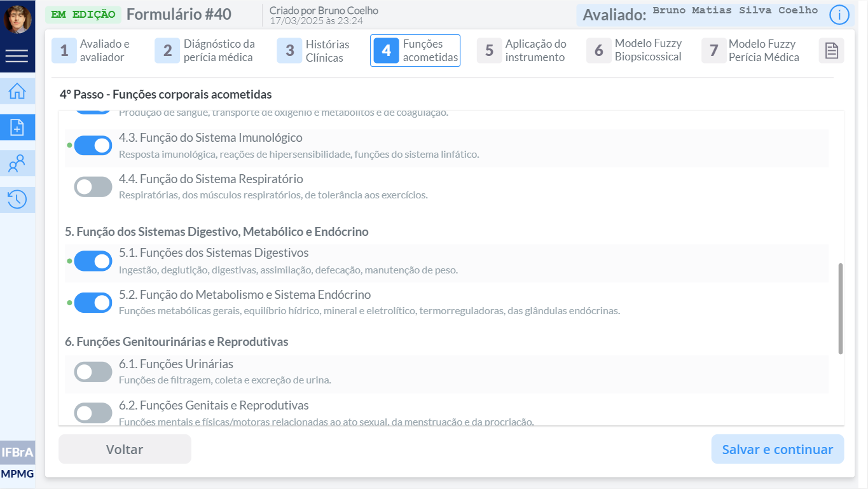Viewport: 868px width, 489px height.
Task: Click heading 5. Função dos Sistemas Digestivo, Metabólico e Endócrino
Action: pyautogui.click(x=217, y=232)
